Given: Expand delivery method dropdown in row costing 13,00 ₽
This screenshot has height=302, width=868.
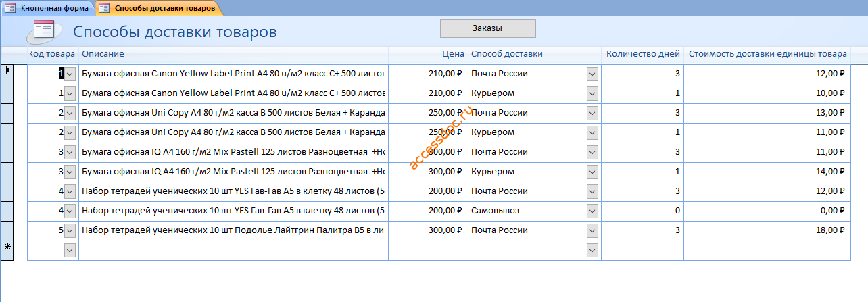Looking at the screenshot, I should [x=593, y=113].
